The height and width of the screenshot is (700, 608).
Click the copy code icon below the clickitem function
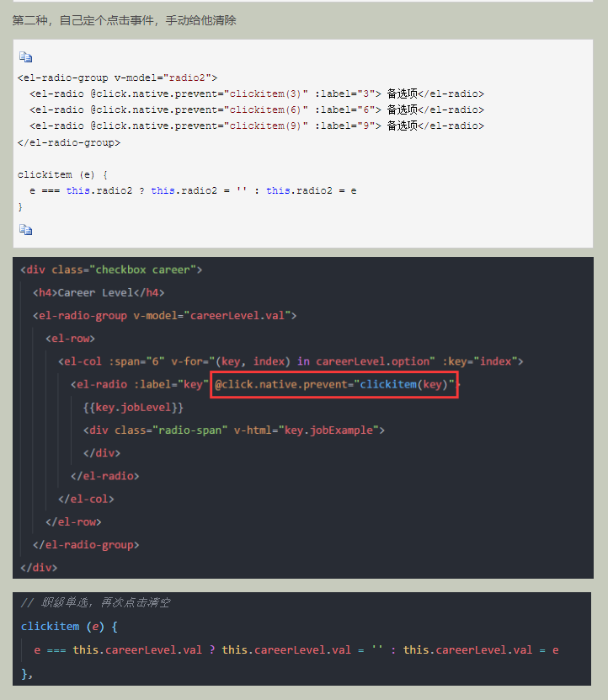pos(25,229)
